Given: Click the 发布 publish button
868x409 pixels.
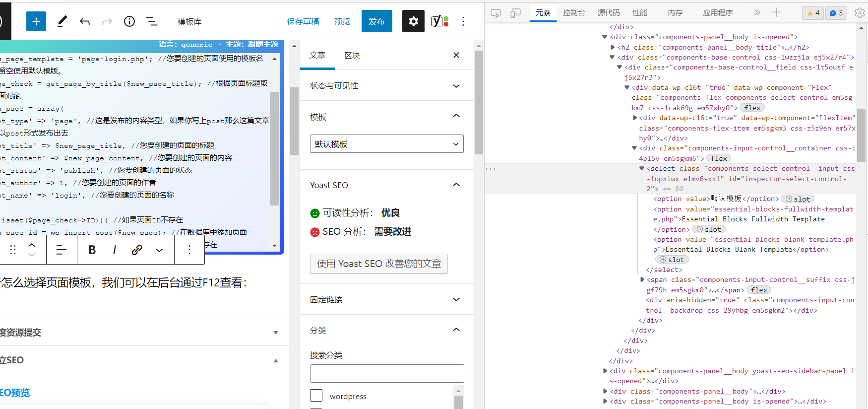Looking at the screenshot, I should pos(377,21).
